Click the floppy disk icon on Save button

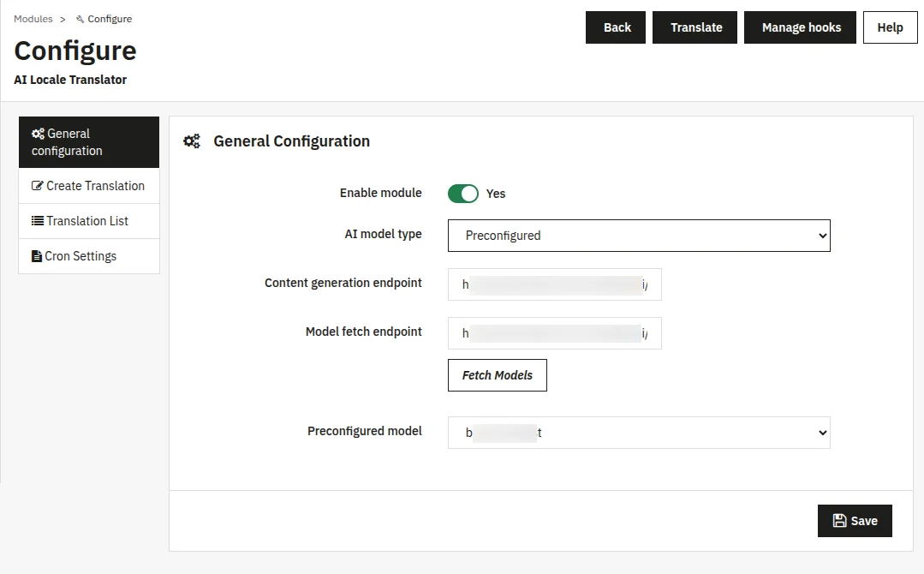pyautogui.click(x=839, y=520)
